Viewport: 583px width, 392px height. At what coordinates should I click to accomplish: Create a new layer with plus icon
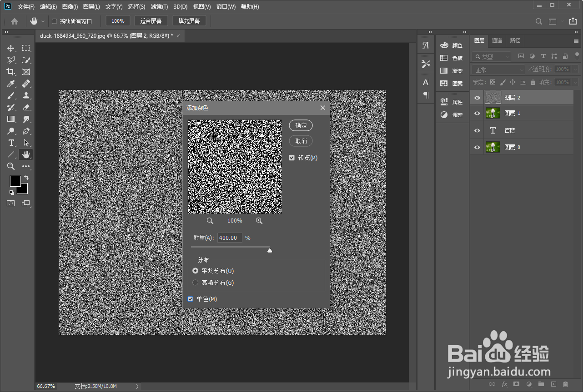point(553,384)
